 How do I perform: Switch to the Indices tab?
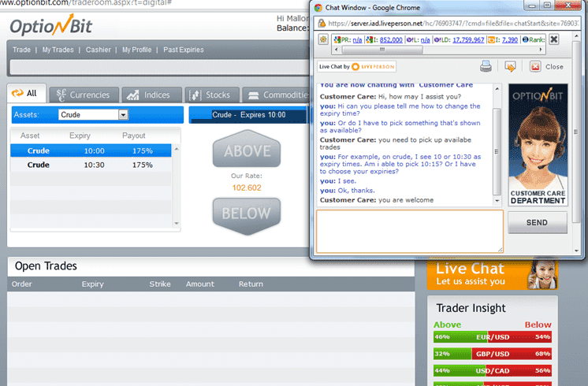(152, 95)
